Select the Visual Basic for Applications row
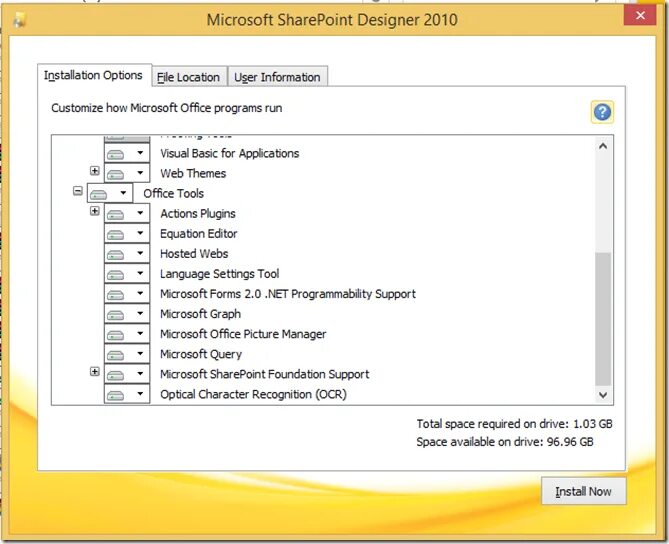Screen dimensions: 669x544 point(230,153)
